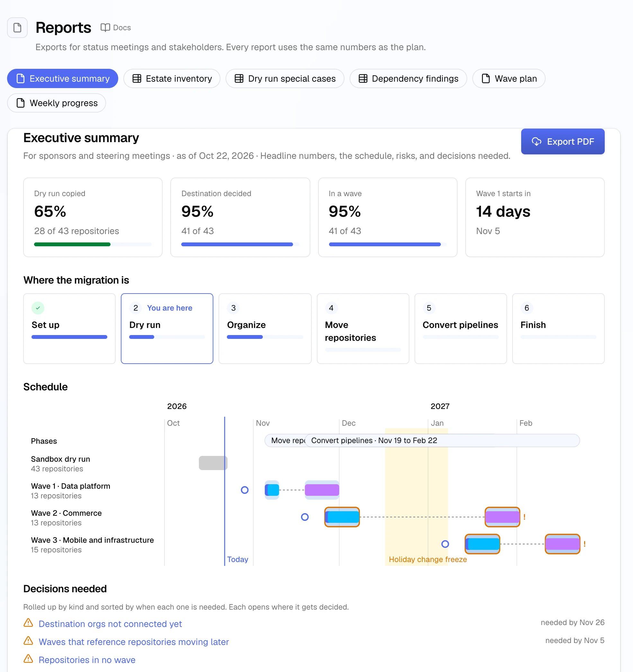Select the Set up phase card
633x672 pixels.
click(x=69, y=329)
